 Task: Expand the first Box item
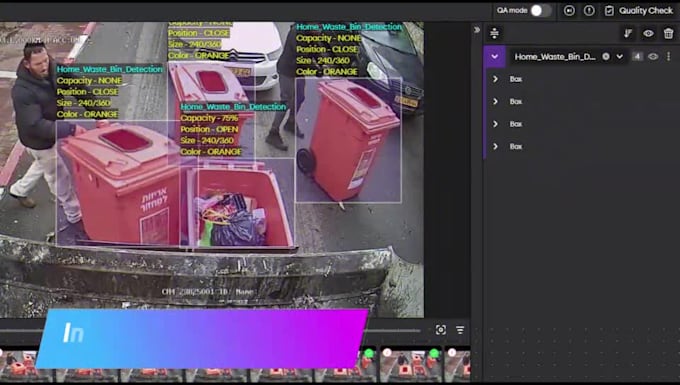[x=495, y=79]
